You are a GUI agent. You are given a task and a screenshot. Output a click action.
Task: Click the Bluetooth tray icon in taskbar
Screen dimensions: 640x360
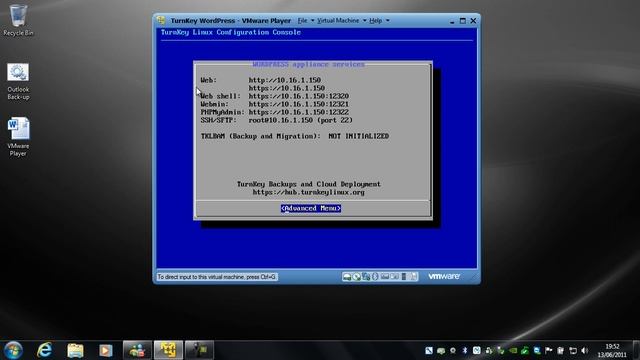[464, 350]
